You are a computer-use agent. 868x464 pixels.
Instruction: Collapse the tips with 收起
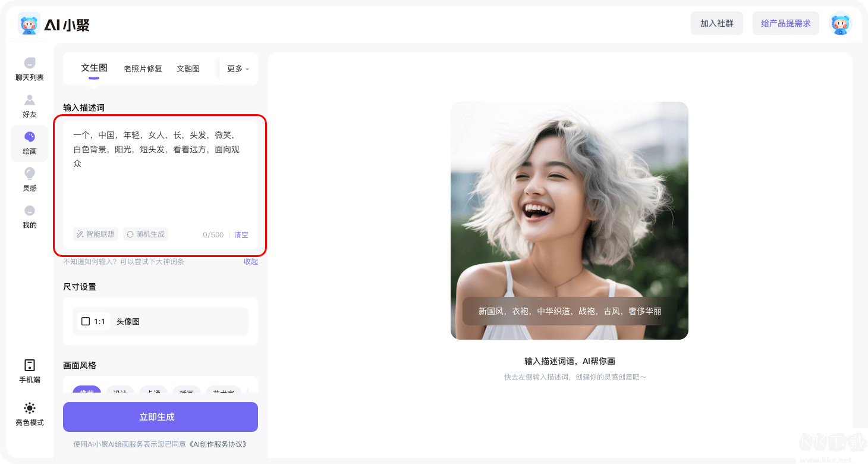tap(250, 262)
